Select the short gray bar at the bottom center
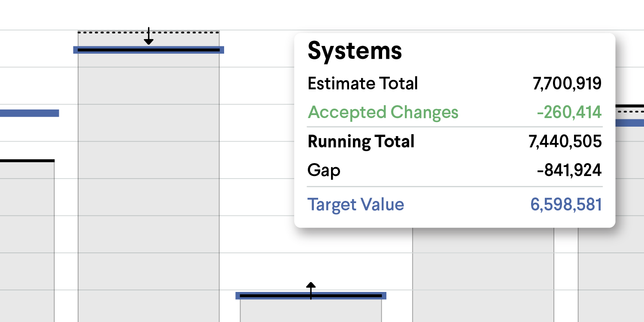Viewport: 644px width, 322px height. [311, 310]
